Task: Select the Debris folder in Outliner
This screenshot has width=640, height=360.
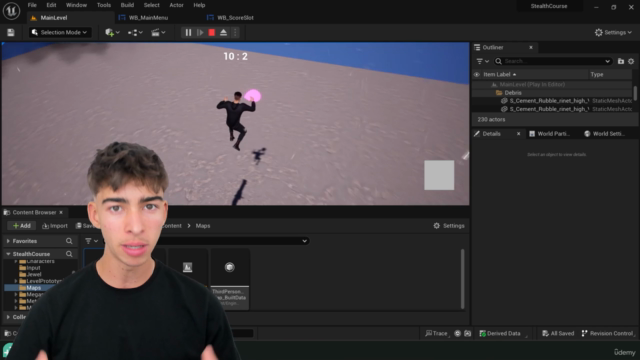Action: [513, 93]
